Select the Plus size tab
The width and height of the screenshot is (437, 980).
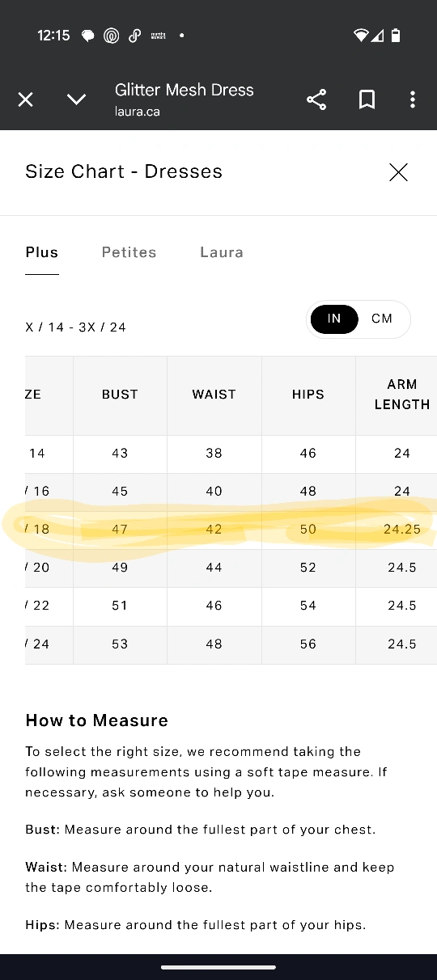pyautogui.click(x=42, y=252)
